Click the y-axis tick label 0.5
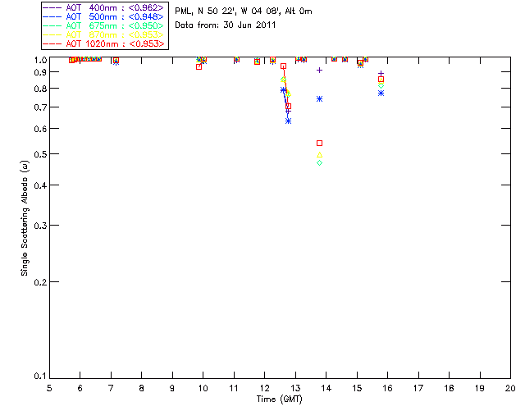 (x=40, y=154)
